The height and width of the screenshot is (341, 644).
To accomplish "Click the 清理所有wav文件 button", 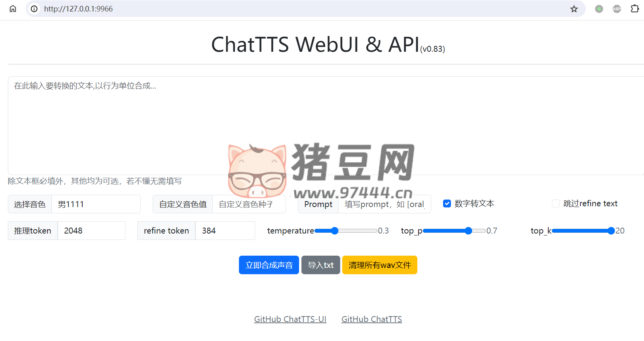I will point(379,265).
